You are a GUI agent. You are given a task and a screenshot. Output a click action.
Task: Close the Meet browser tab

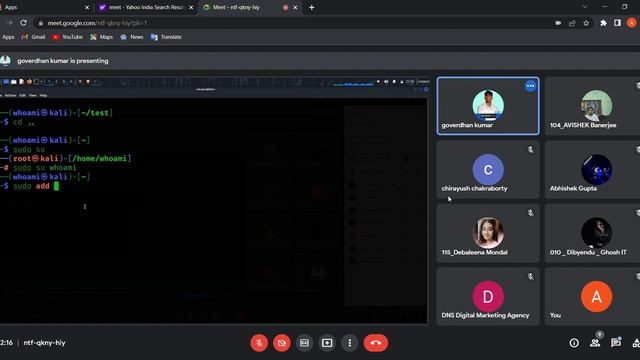coord(295,7)
